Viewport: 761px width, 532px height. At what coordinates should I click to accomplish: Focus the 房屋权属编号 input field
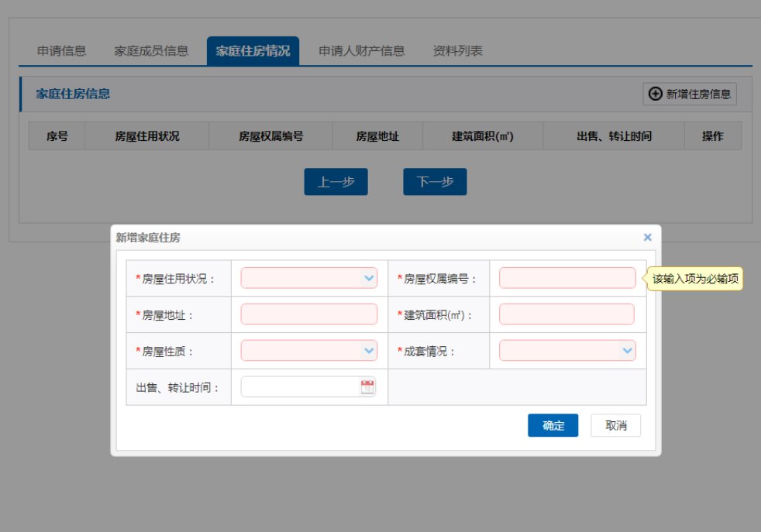pyautogui.click(x=566, y=278)
